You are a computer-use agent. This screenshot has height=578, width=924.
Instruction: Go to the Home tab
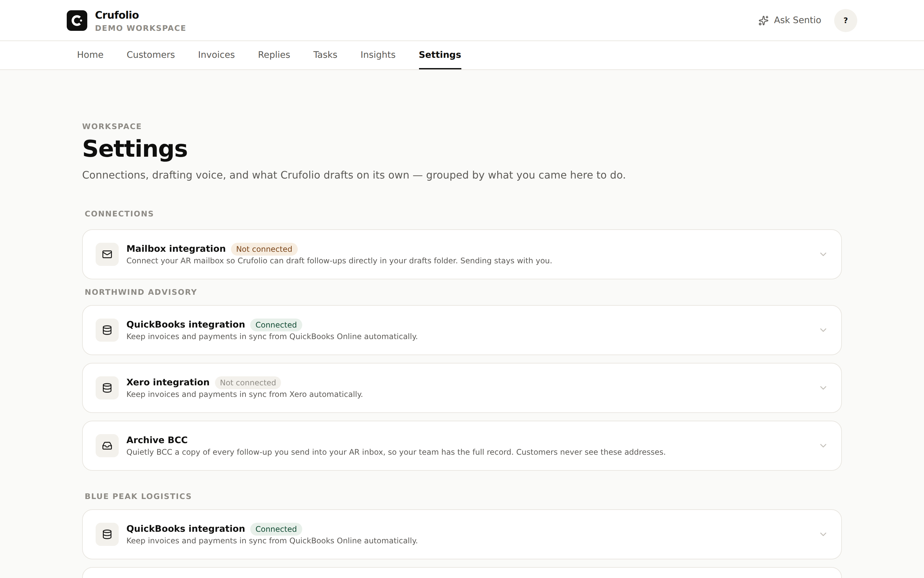pos(90,55)
